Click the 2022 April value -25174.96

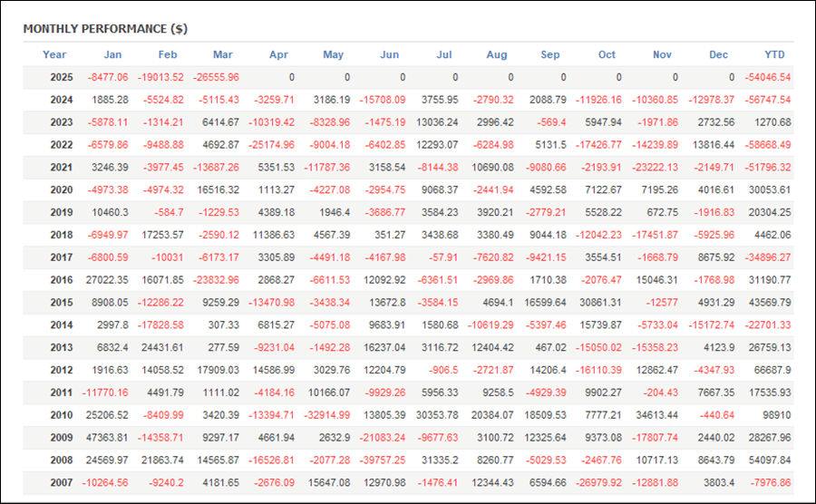pyautogui.click(x=271, y=145)
